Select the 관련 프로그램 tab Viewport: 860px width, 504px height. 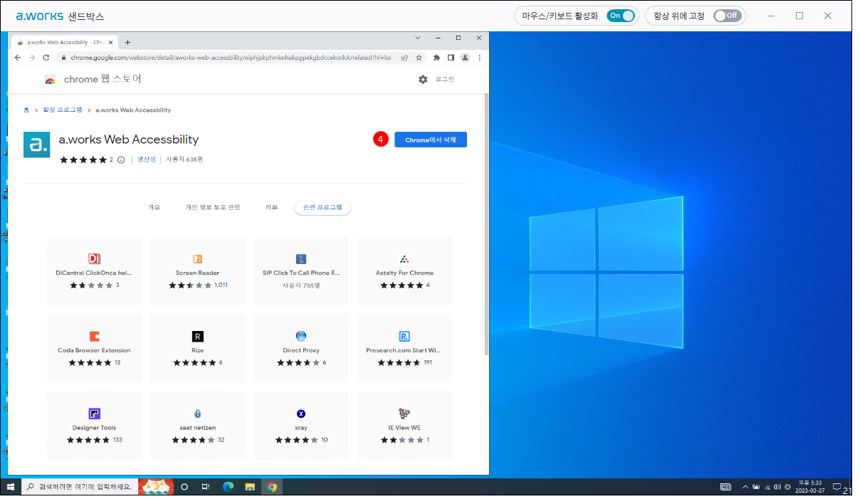coord(322,207)
